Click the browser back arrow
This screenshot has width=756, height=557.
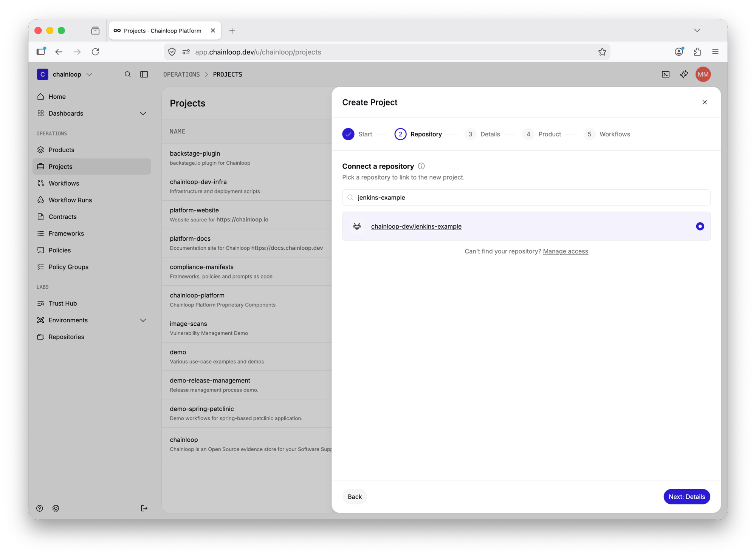(59, 52)
